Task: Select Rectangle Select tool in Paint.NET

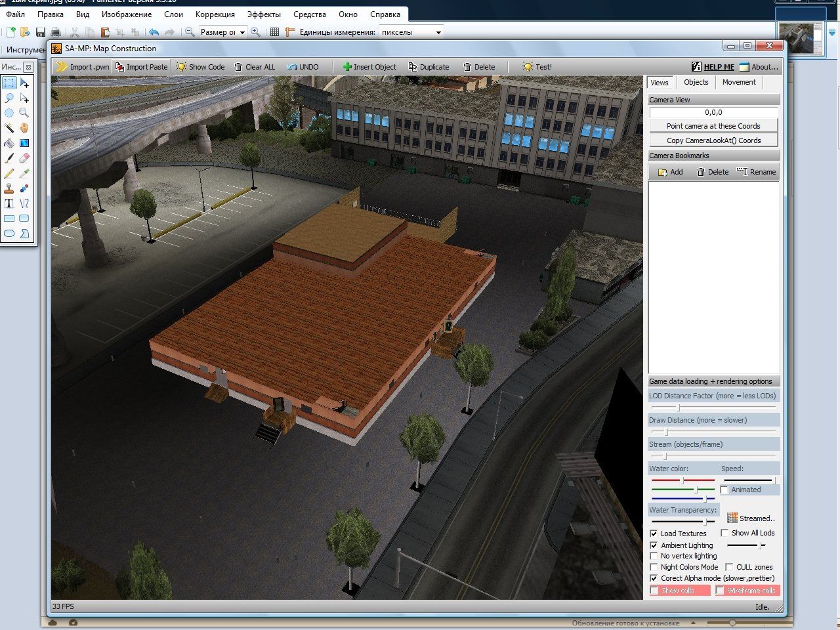Action: point(9,83)
